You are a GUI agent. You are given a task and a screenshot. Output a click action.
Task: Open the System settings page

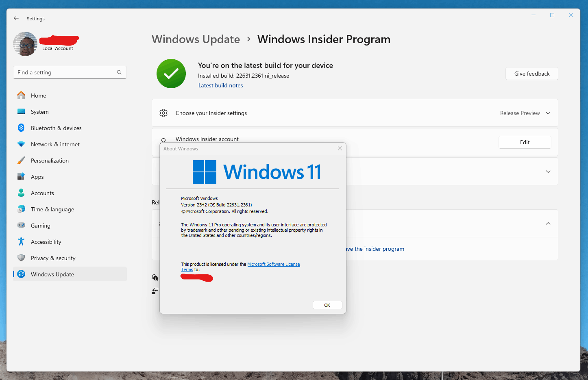[x=70, y=112]
